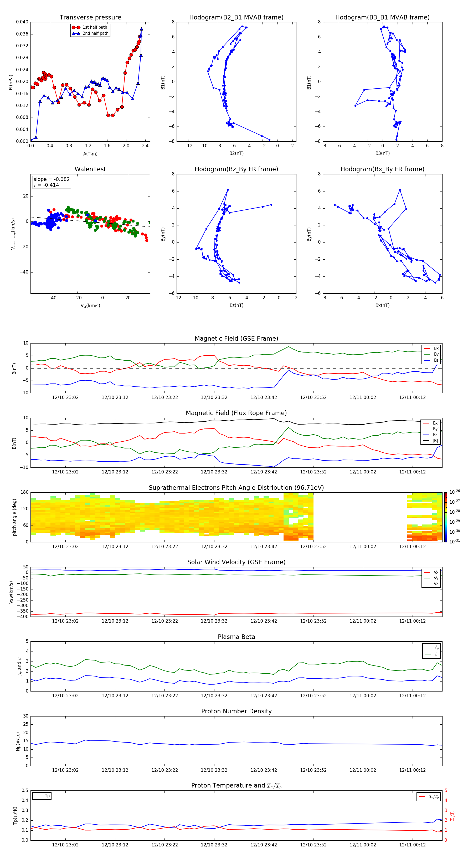Click the "Plasma Beta" panel title
The image size is (473, 868).
[x=236, y=637]
